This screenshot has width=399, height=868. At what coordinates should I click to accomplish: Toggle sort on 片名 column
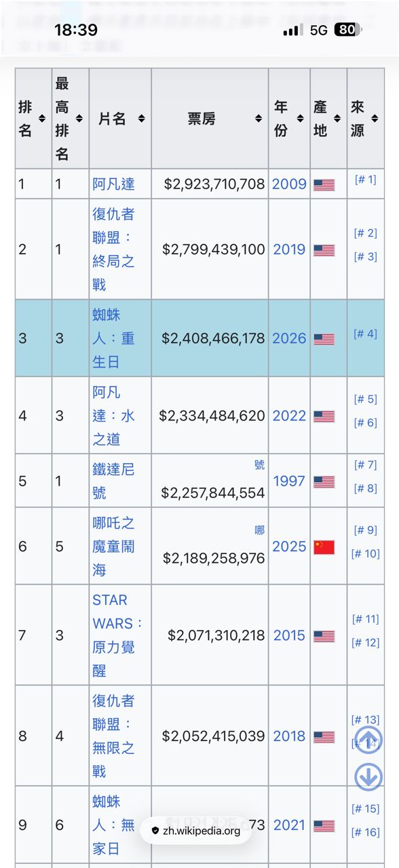[141, 119]
